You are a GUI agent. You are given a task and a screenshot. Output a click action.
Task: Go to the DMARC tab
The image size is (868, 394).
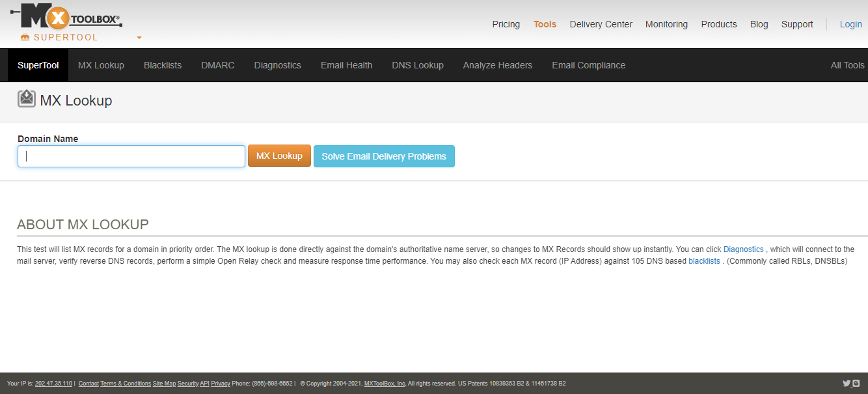coord(218,65)
